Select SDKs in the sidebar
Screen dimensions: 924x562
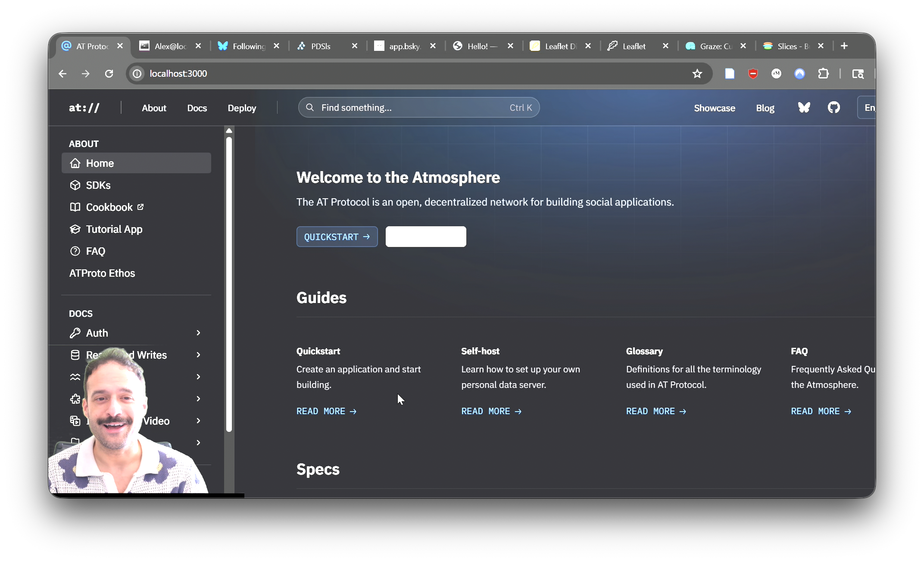[x=98, y=185]
